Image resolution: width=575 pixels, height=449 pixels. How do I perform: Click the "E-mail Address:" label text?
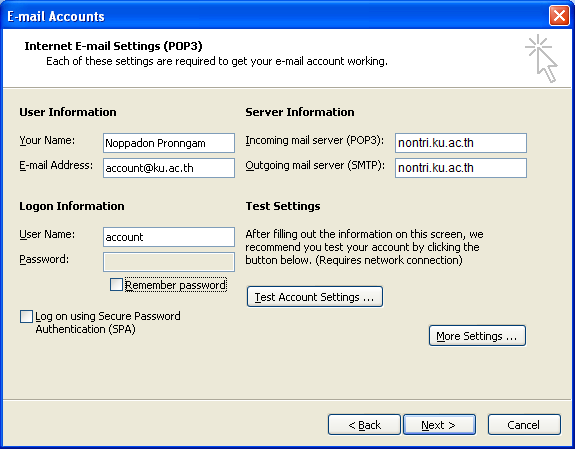click(56, 165)
